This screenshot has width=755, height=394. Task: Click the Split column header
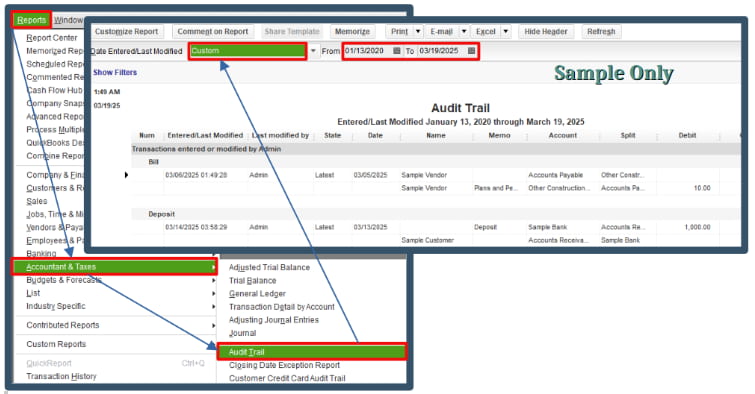pos(628,135)
